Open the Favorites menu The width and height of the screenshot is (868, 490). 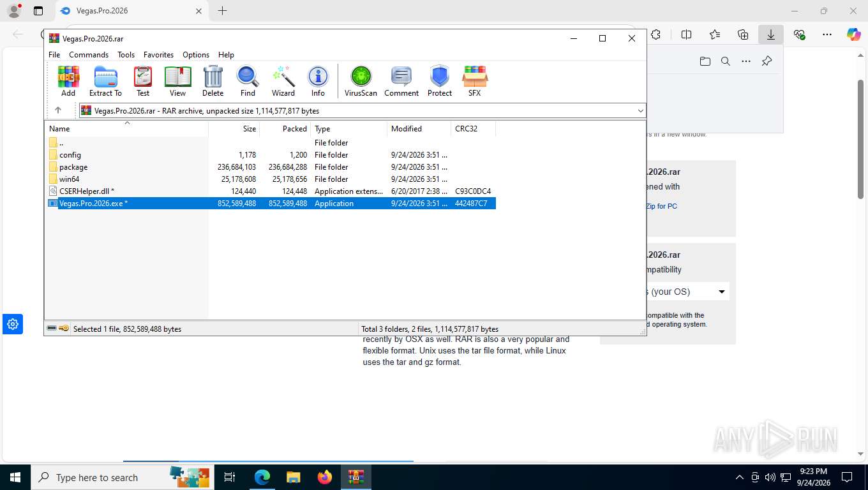[x=158, y=55]
